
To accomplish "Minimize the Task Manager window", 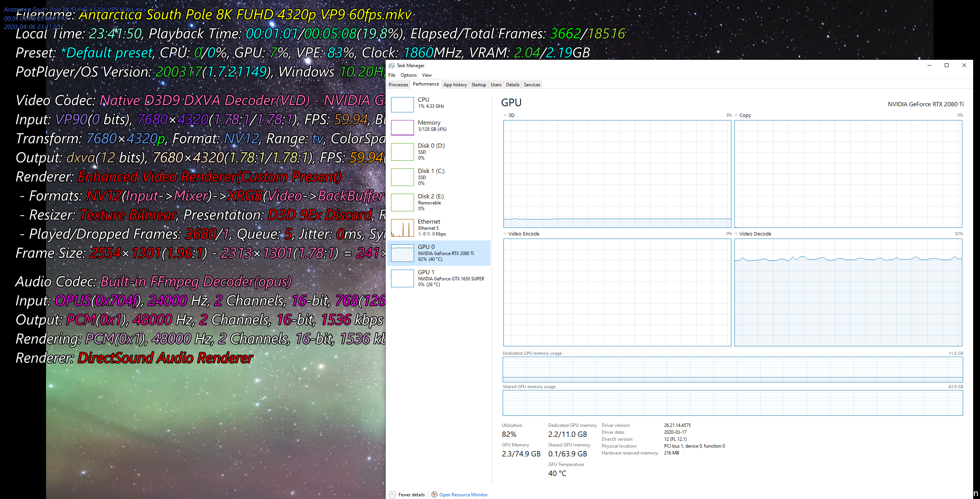I will tap(929, 65).
